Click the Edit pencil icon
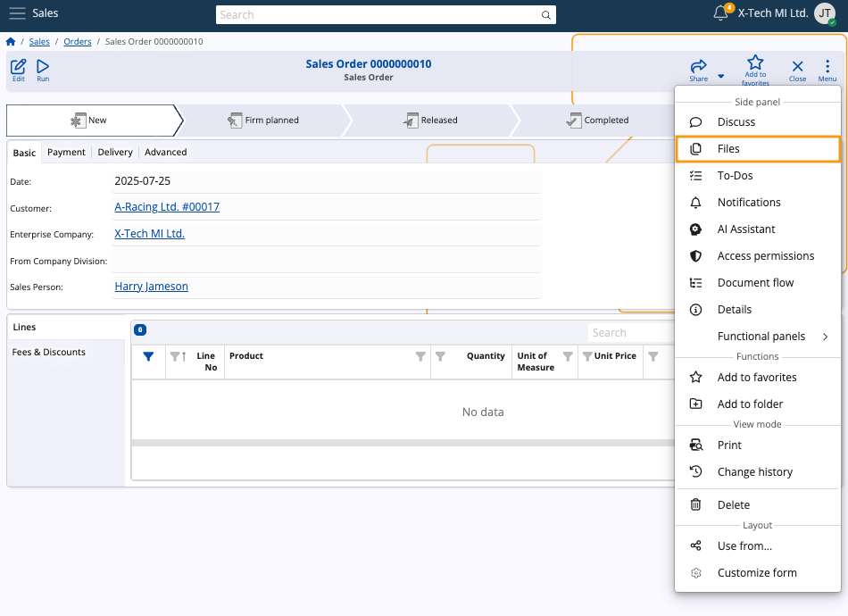 coord(18,67)
